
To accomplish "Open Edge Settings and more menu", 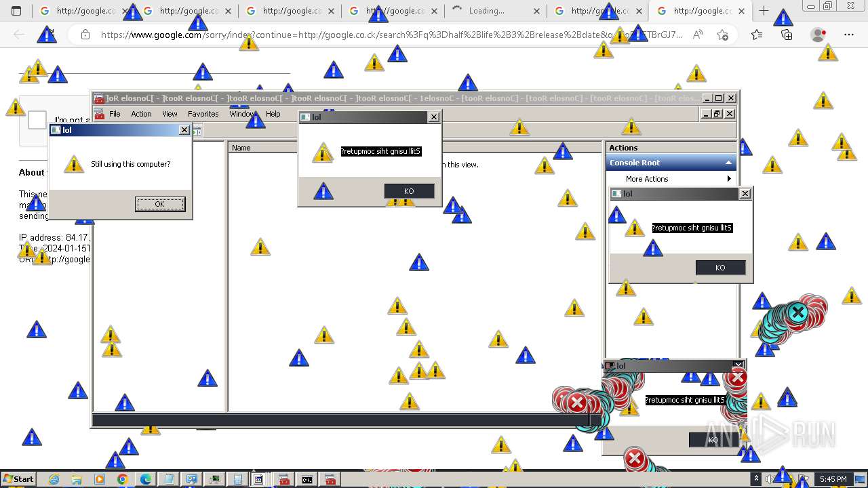I will 849,35.
